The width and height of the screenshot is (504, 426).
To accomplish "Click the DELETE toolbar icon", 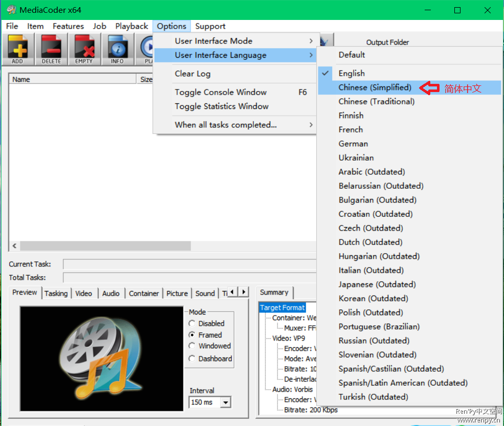I will tap(52, 50).
